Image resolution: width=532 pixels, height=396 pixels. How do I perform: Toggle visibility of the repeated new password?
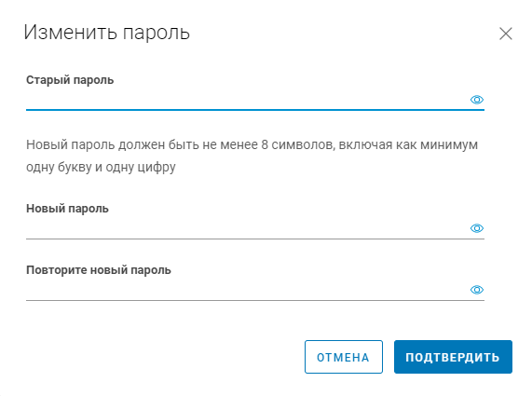[x=477, y=290]
